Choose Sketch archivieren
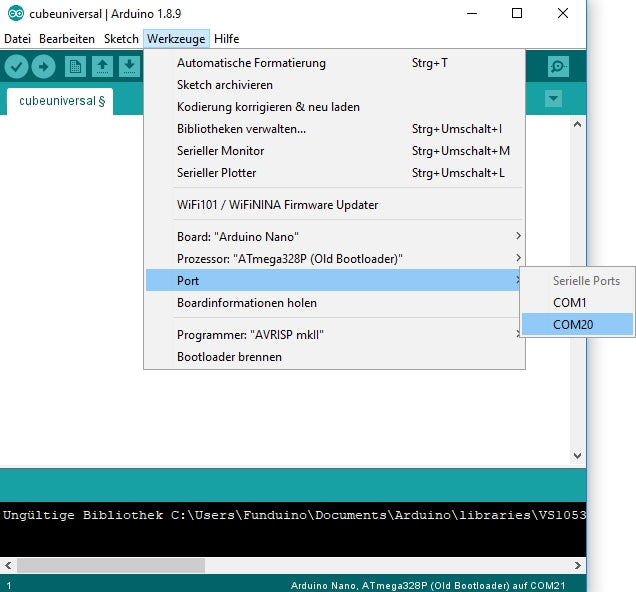Image resolution: width=636 pixels, height=592 pixels. coord(335,85)
